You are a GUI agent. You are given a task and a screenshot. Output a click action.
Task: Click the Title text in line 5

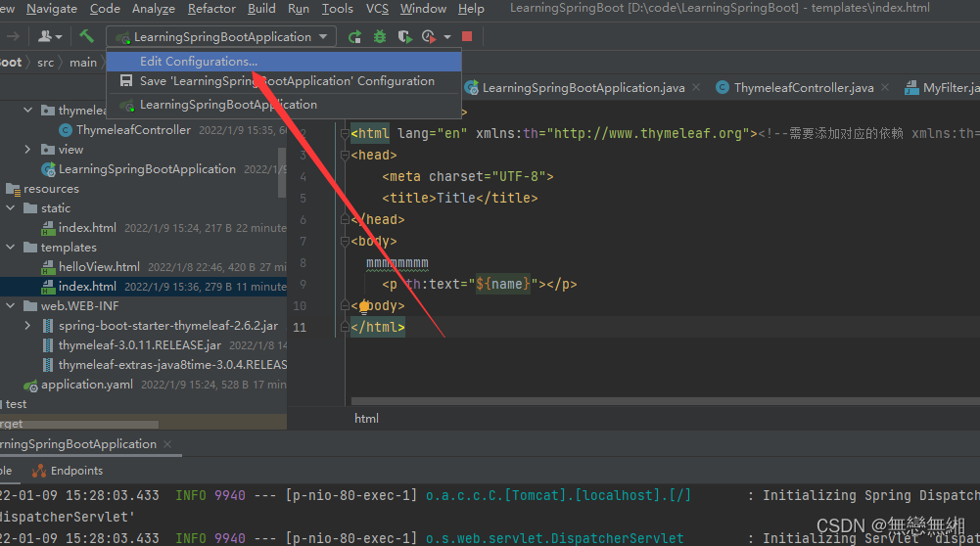tap(456, 198)
